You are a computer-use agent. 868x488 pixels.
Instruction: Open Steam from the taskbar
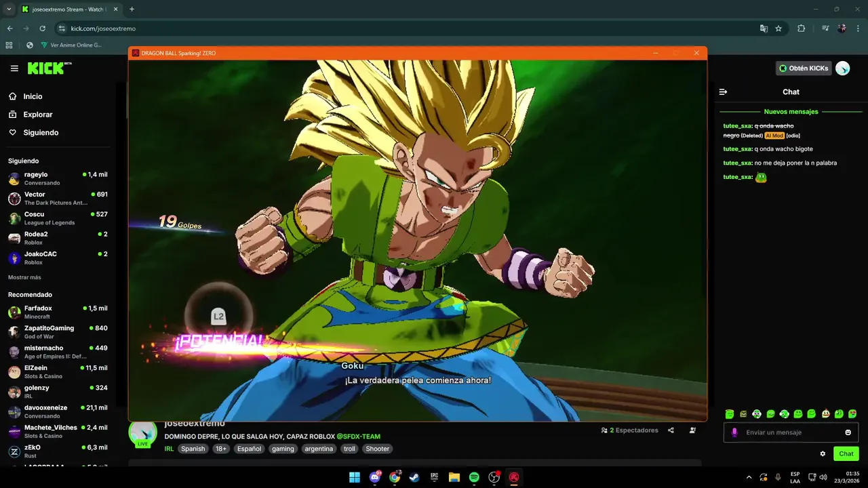[414, 477]
